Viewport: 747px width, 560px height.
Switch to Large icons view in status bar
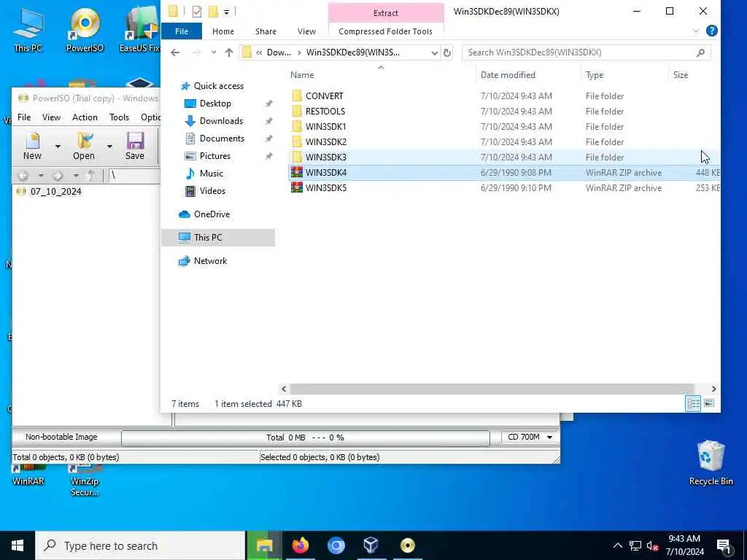(709, 404)
